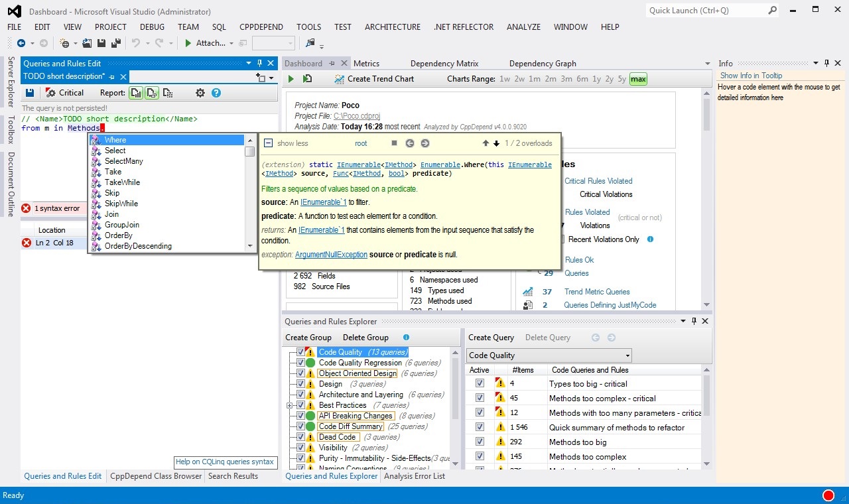Save the query with the floppy icon
The width and height of the screenshot is (849, 504).
[30, 93]
